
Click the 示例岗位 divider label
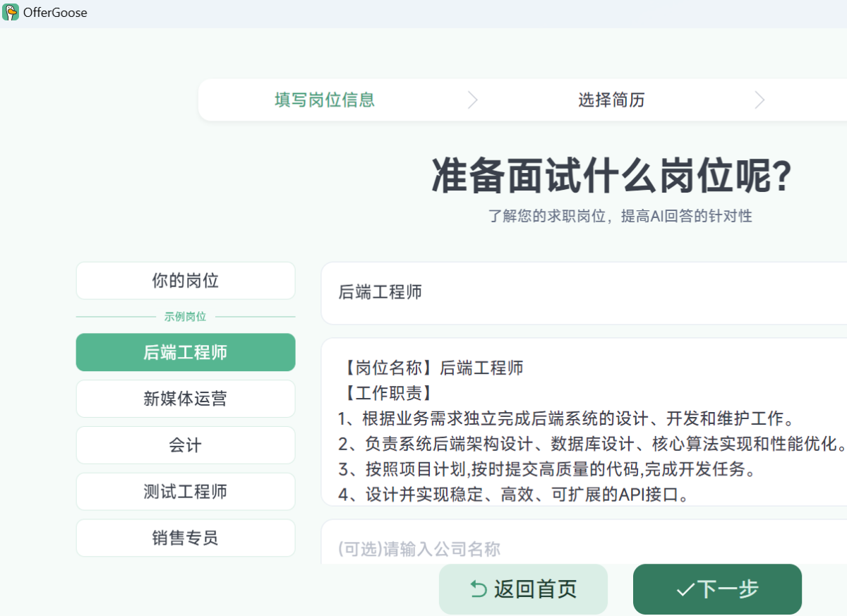(x=185, y=316)
